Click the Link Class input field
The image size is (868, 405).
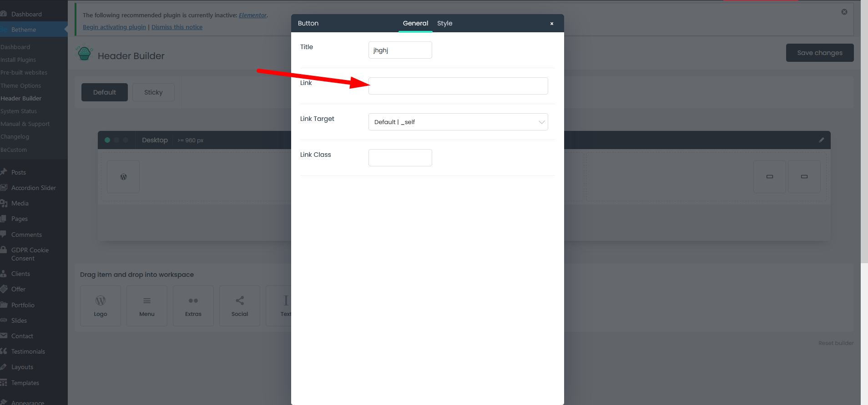tap(400, 158)
